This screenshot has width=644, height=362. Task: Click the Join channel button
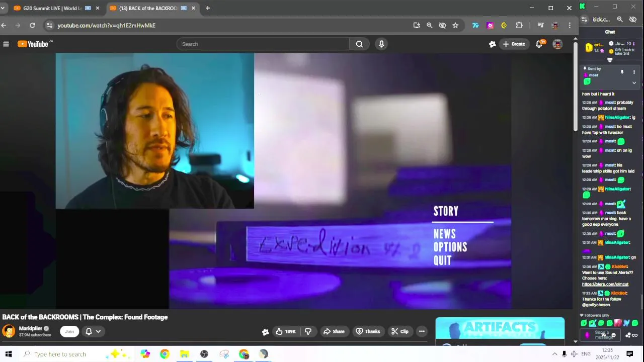point(69,331)
